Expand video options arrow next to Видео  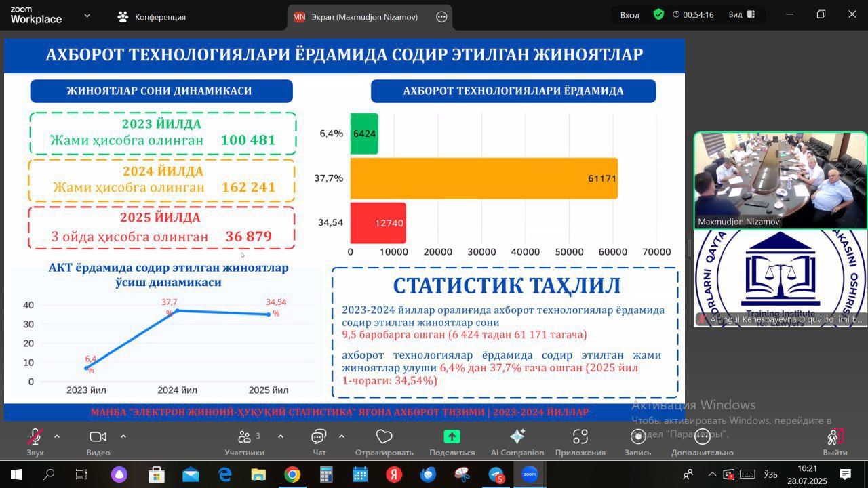click(123, 436)
